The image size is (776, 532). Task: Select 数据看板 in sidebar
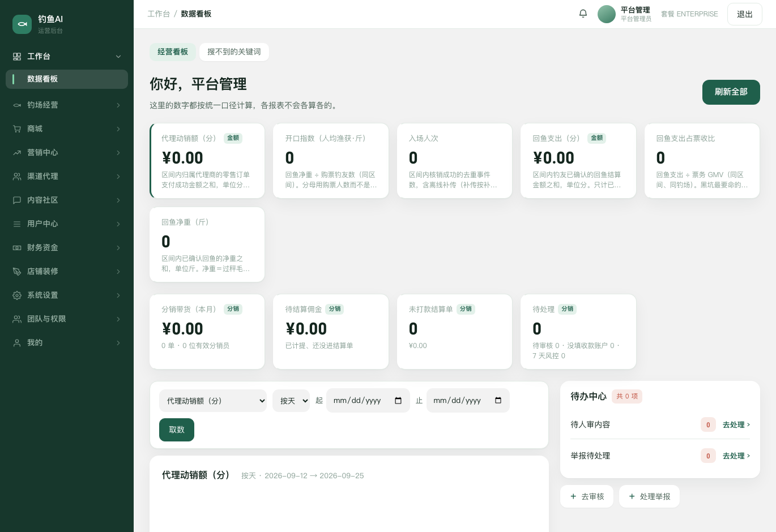(67, 79)
